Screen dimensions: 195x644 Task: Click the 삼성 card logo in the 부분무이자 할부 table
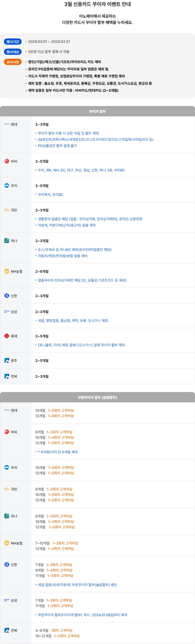coord(7,600)
